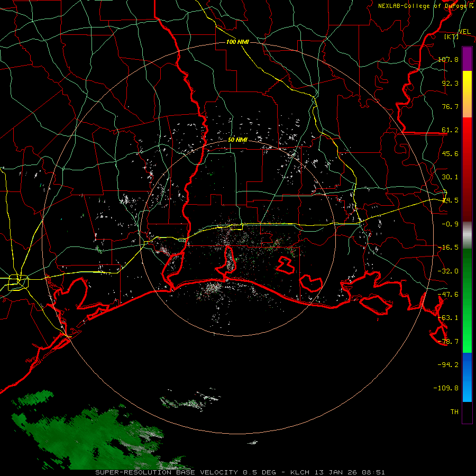Click the -16.5 velocity scale value
Screen dimensions: 476x476
tap(448, 248)
